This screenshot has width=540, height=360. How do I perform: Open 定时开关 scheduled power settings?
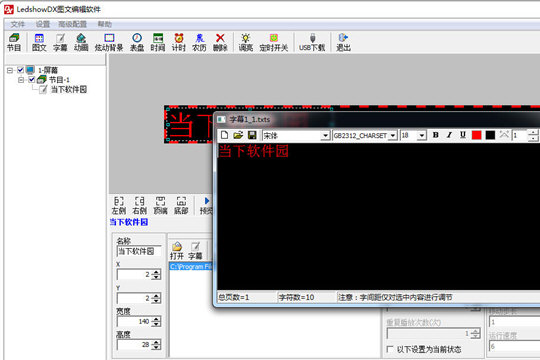[x=274, y=42]
